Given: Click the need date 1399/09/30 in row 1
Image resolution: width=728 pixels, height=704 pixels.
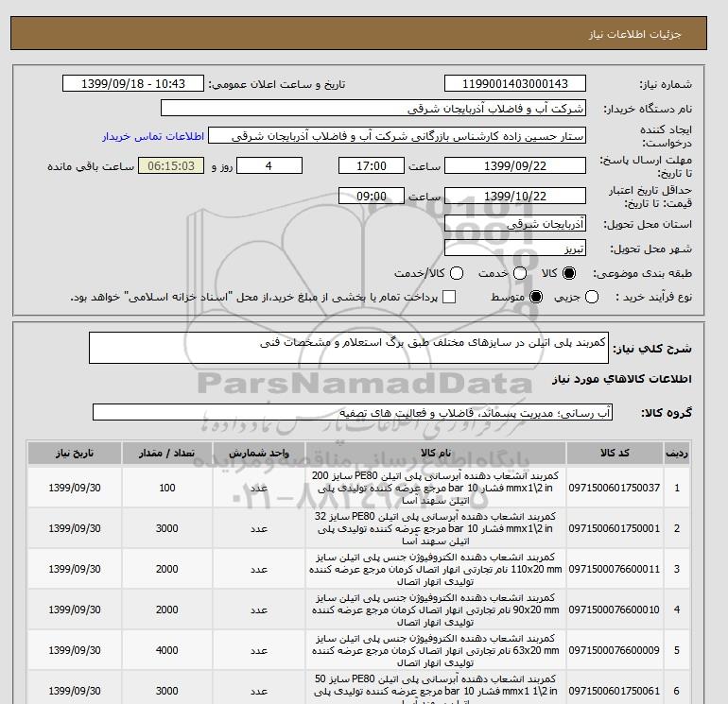Looking at the screenshot, I should point(75,488).
